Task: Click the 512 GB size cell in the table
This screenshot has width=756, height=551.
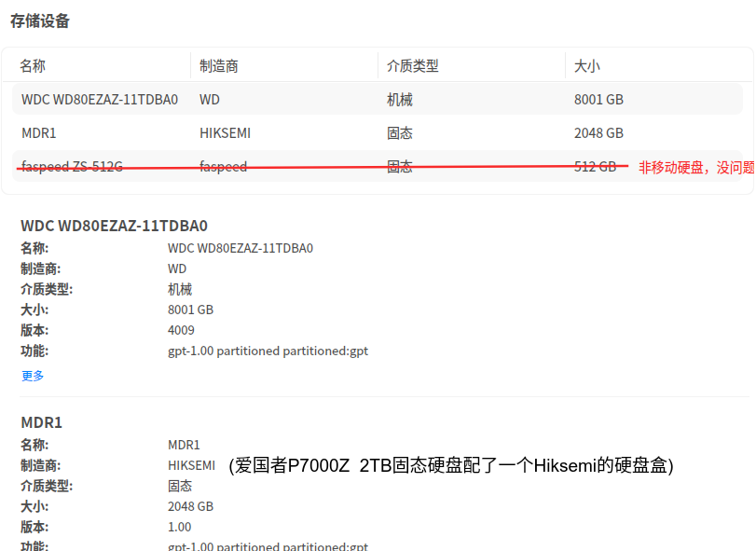Action: pos(596,166)
